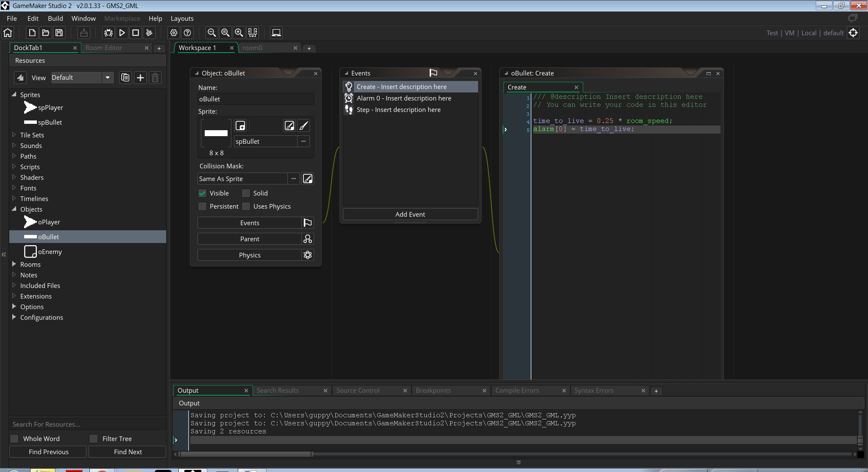The image size is (868, 472).
Task: Open the target manager laptop icon
Action: point(275,33)
